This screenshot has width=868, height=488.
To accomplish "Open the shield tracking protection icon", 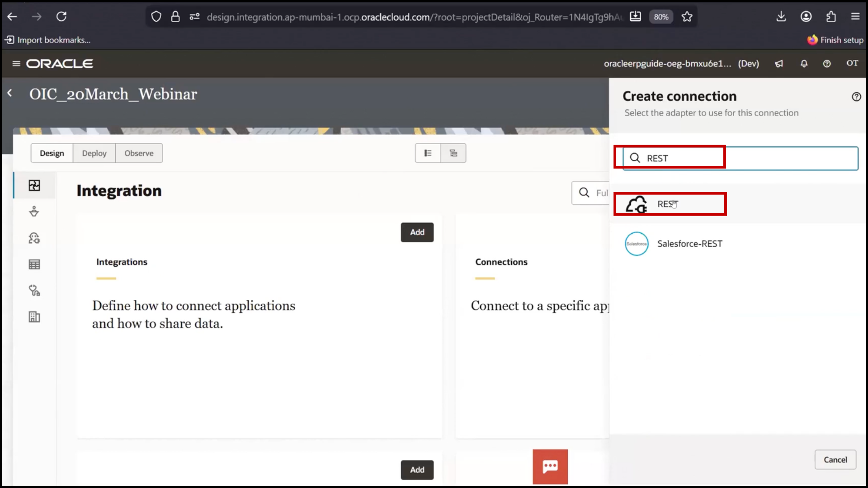I will (x=156, y=17).
